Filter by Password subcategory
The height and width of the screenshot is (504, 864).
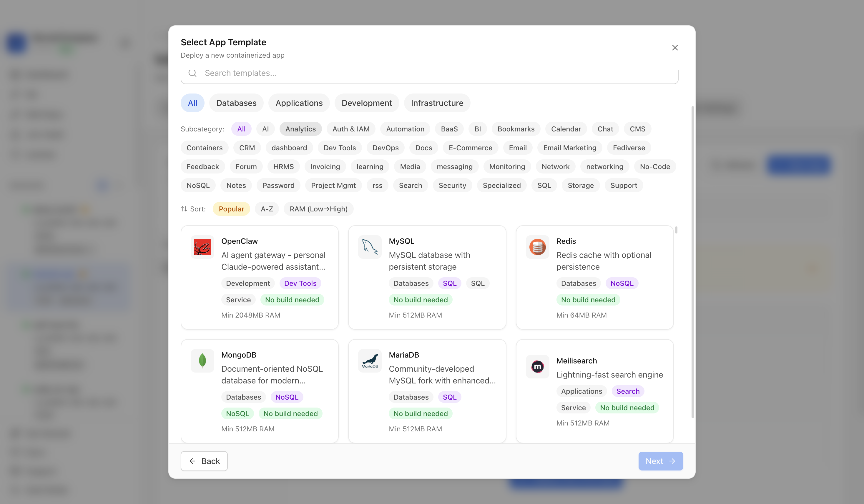278,185
